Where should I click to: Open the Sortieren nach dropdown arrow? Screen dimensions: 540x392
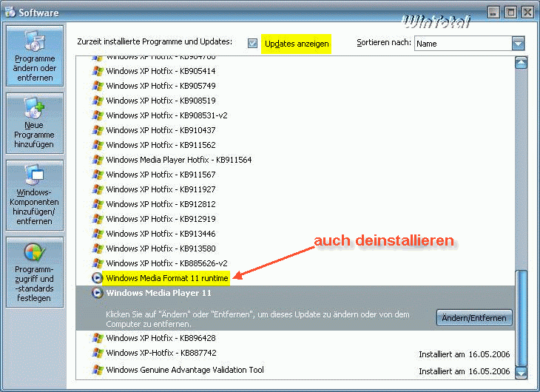[x=518, y=44]
